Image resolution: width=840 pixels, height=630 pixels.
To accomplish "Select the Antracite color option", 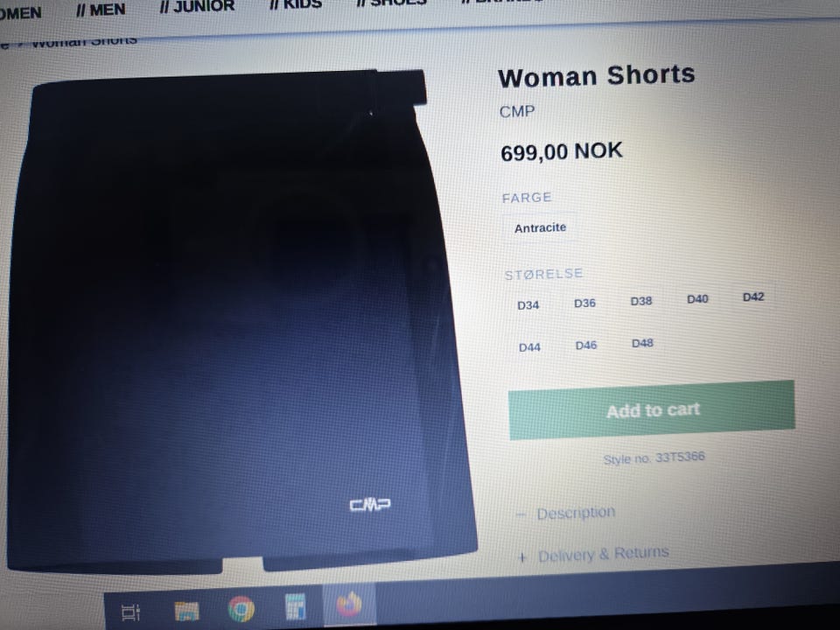I will click(541, 228).
